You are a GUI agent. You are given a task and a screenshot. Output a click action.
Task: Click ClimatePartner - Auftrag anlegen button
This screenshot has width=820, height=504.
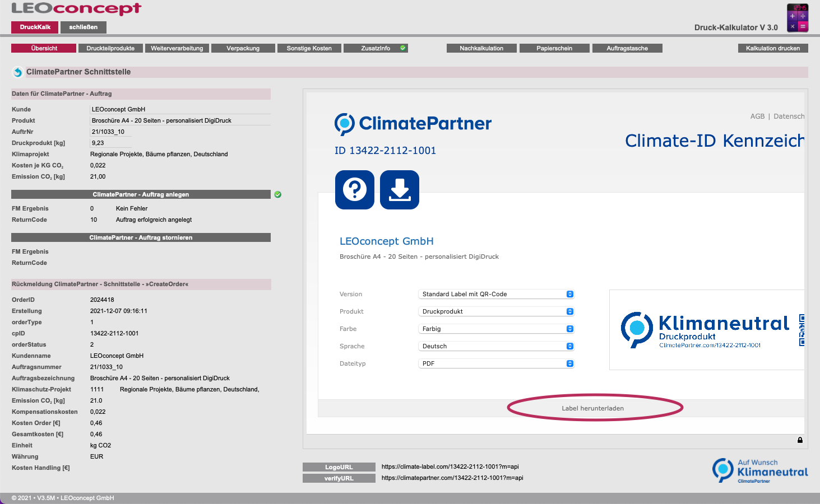(141, 194)
